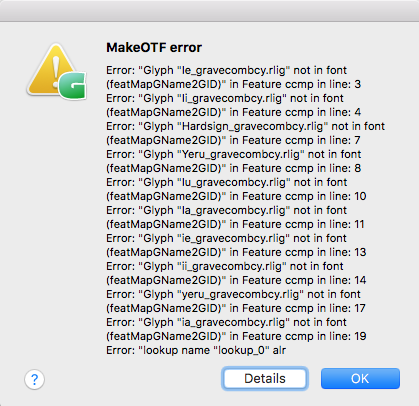Click the OK button
Screen dimensions: 419x406
(x=360, y=378)
